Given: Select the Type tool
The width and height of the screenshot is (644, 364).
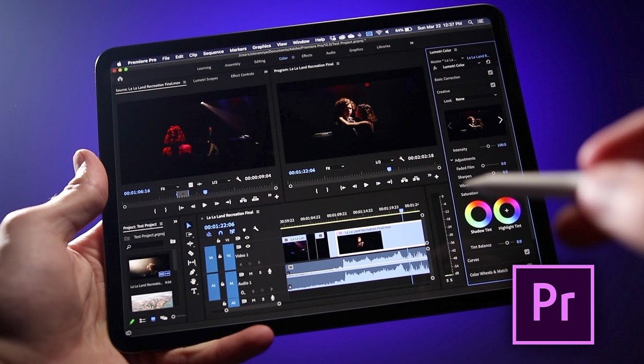Looking at the screenshot, I should point(194,291).
